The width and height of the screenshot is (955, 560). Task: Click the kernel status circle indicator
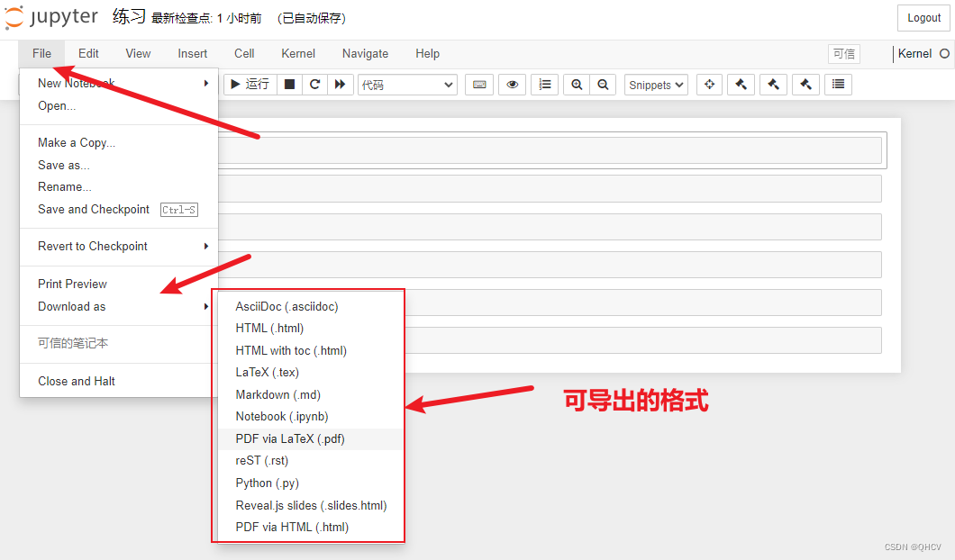tap(945, 53)
